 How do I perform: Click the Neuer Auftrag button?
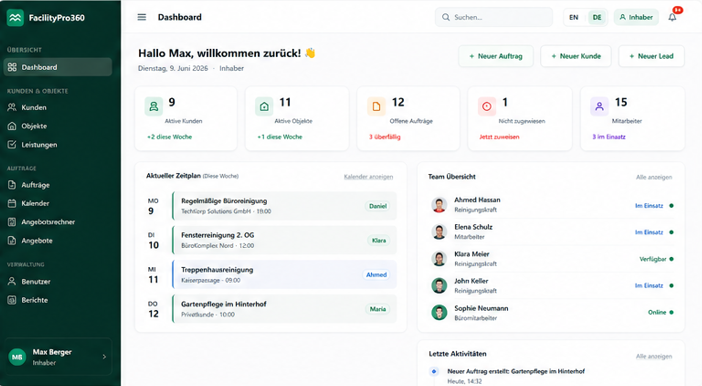[496, 56]
